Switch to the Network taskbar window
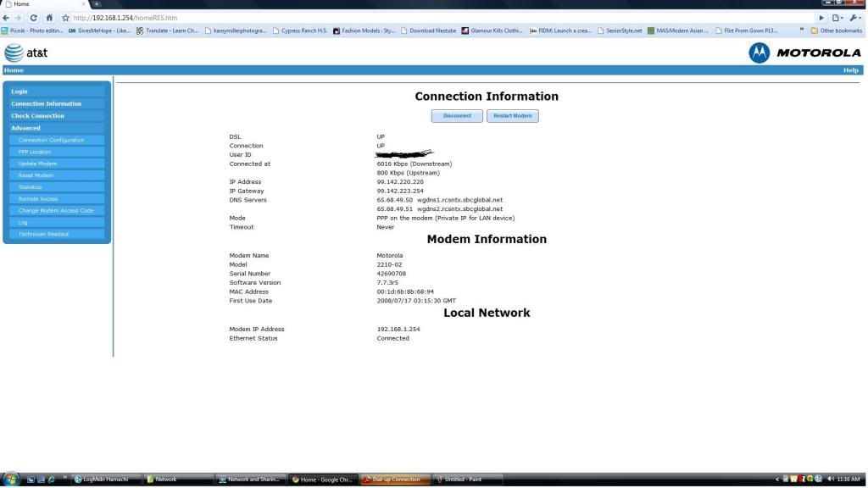The height and width of the screenshot is (488, 868). (x=177, y=480)
